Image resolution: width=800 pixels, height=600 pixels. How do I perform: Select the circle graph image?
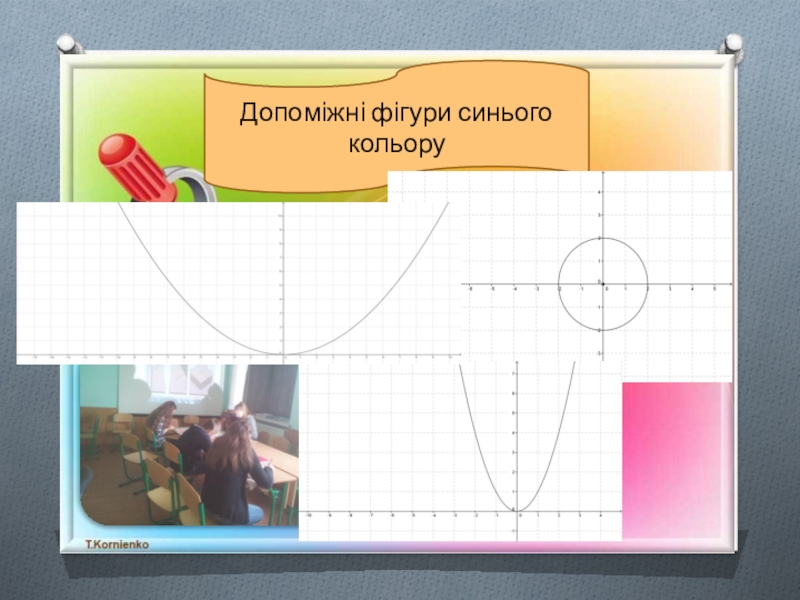point(560,275)
